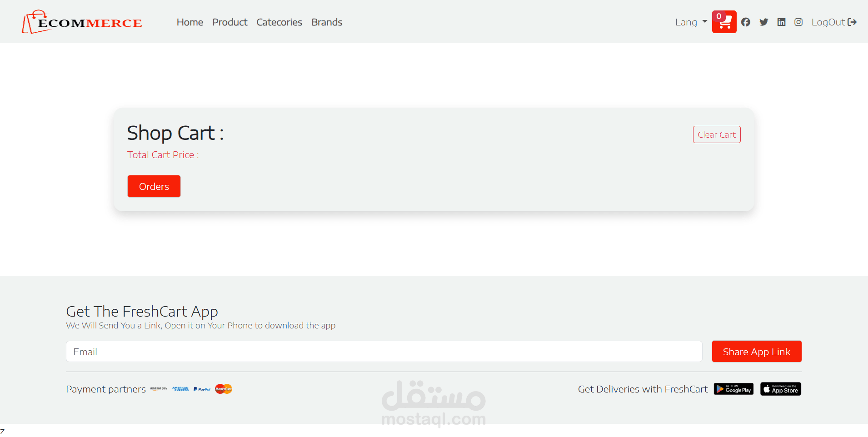Screen dimensions: 868x437
Task: Open the Twitter social icon
Action: [764, 22]
